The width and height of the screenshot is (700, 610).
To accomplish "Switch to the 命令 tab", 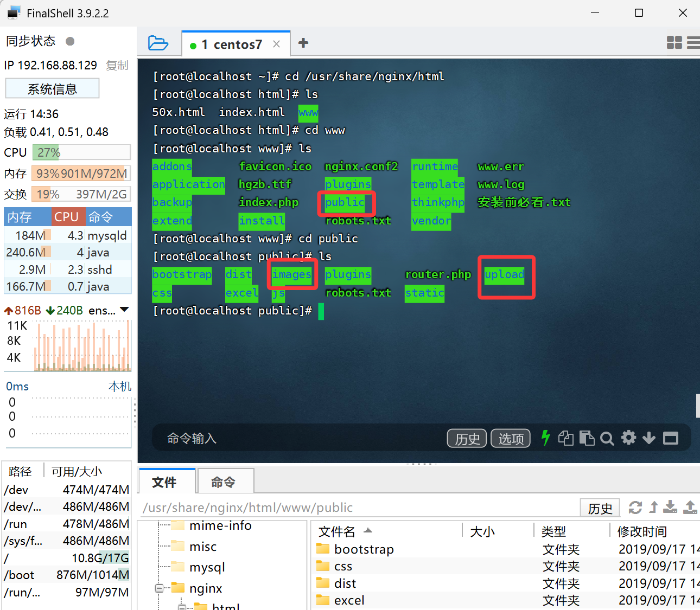I will pyautogui.click(x=226, y=481).
